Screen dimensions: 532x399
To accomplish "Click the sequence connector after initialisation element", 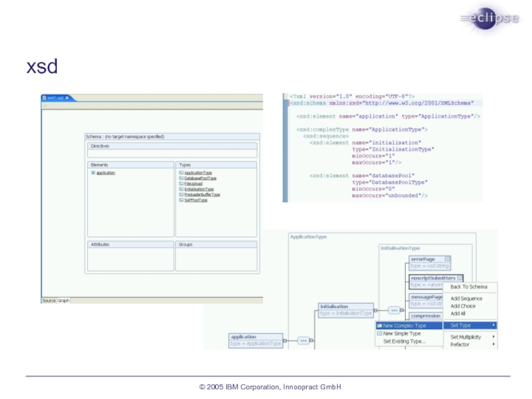I will [394, 311].
